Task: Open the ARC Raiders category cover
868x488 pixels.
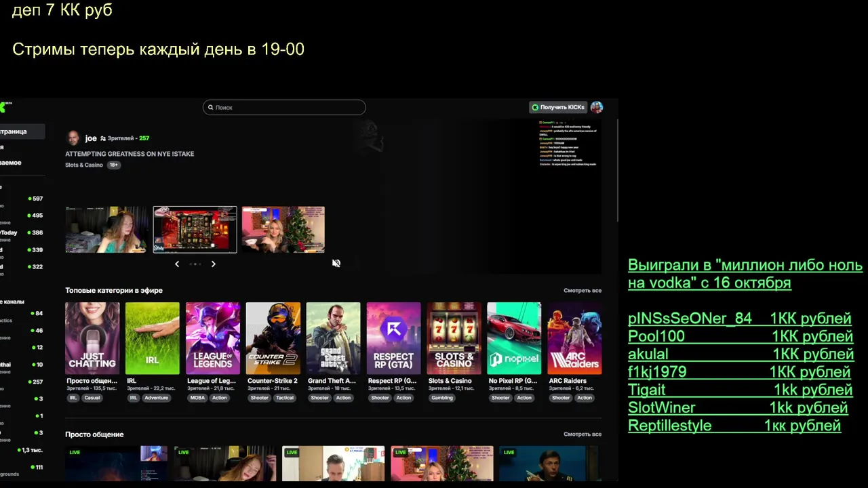Action: coord(574,338)
